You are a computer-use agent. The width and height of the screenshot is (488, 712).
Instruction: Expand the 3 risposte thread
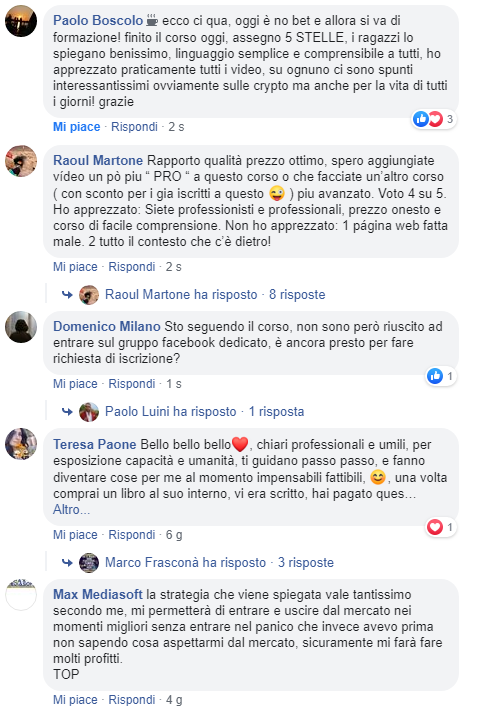pyautogui.click(x=306, y=562)
